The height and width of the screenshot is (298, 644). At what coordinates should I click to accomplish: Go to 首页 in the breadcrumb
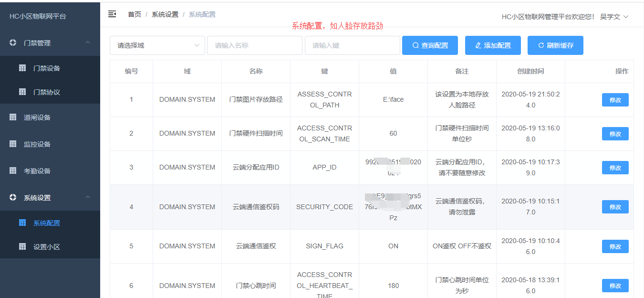click(x=135, y=14)
